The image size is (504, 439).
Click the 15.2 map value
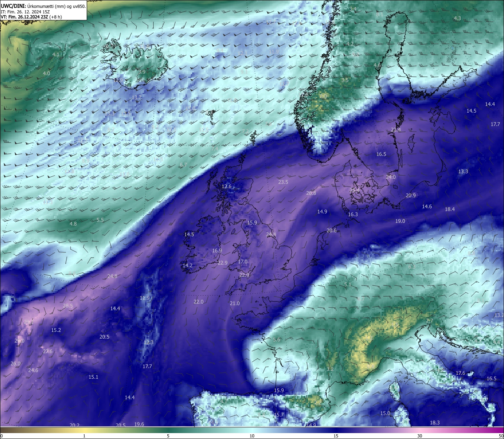pyautogui.click(x=56, y=330)
